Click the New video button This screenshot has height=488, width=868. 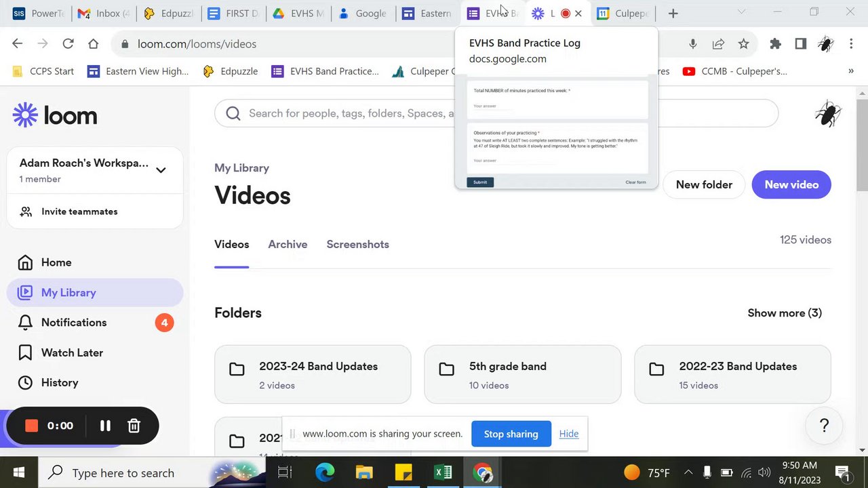click(x=791, y=184)
